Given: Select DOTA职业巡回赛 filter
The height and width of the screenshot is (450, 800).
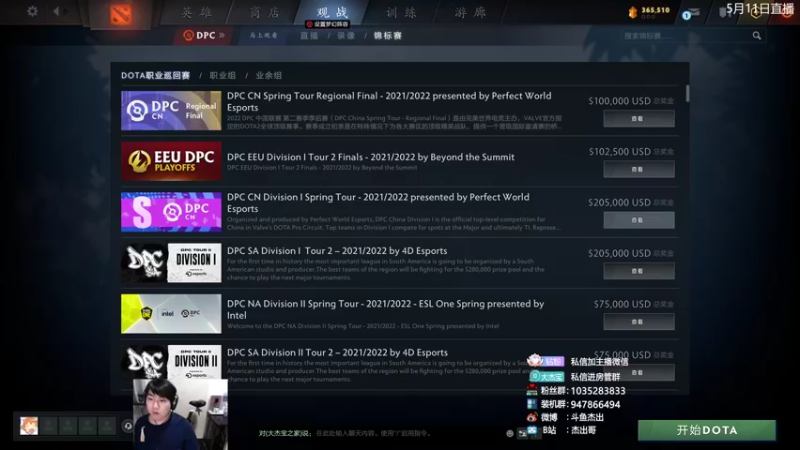Looking at the screenshot, I should click(x=155, y=76).
